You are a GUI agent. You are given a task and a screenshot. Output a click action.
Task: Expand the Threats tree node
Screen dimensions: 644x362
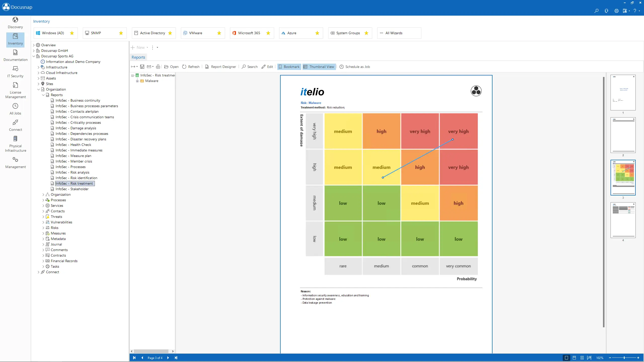coord(43,217)
